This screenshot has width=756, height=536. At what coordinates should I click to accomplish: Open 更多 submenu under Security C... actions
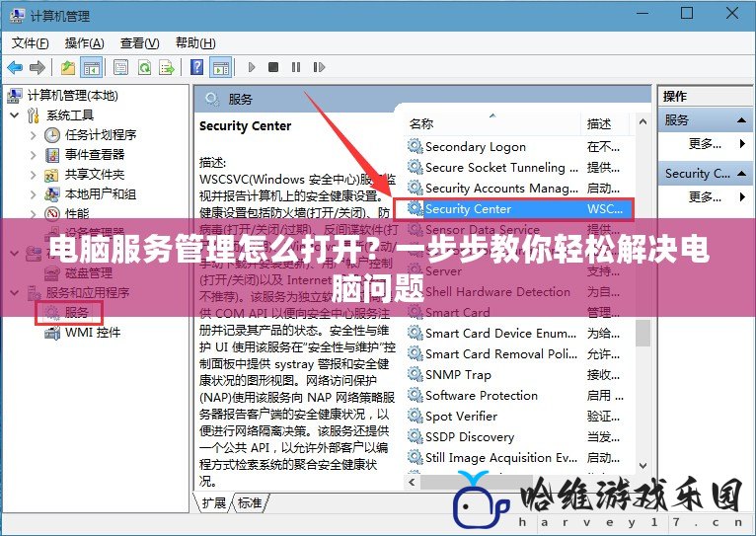point(706,196)
